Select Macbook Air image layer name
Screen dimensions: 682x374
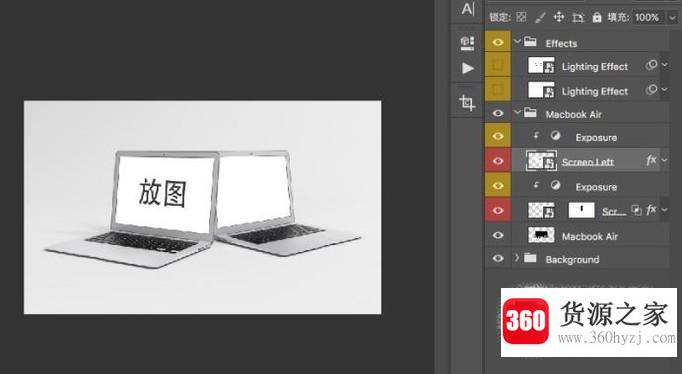click(x=589, y=237)
